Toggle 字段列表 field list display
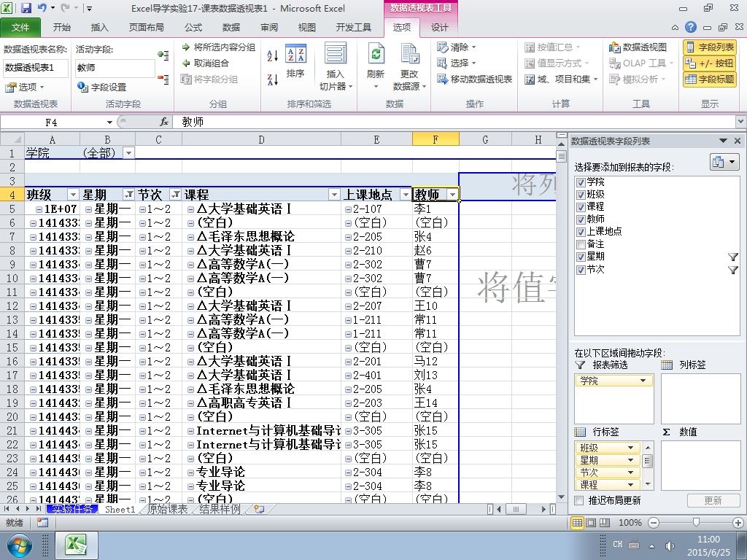Image resolution: width=747 pixels, height=560 pixels. tap(709, 47)
